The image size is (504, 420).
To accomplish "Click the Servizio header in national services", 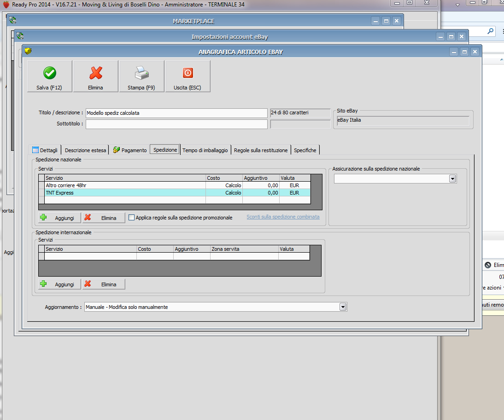I will [x=125, y=178].
